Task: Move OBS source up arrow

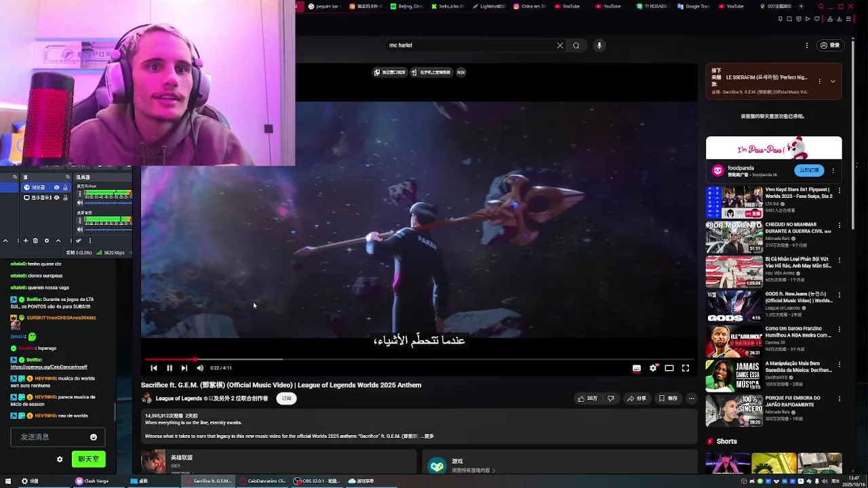Action: pyautogui.click(x=58, y=241)
